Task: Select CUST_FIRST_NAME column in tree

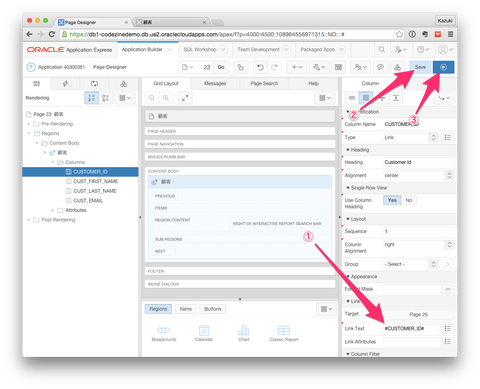Action: point(95,181)
